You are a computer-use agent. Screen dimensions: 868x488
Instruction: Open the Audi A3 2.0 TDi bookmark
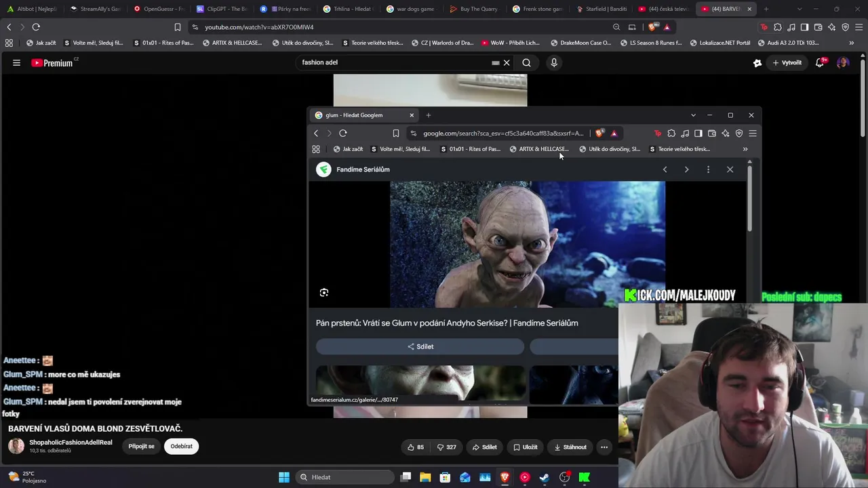pos(787,43)
